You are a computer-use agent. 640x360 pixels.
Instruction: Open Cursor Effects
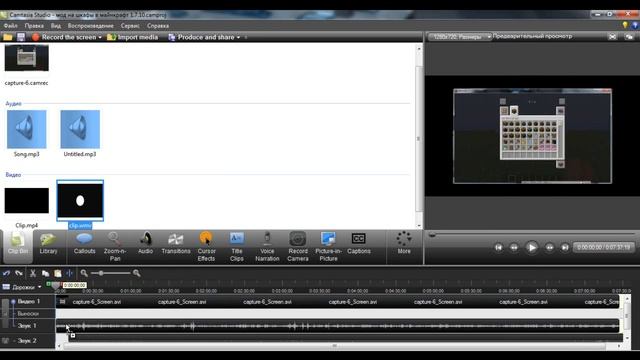(206, 247)
